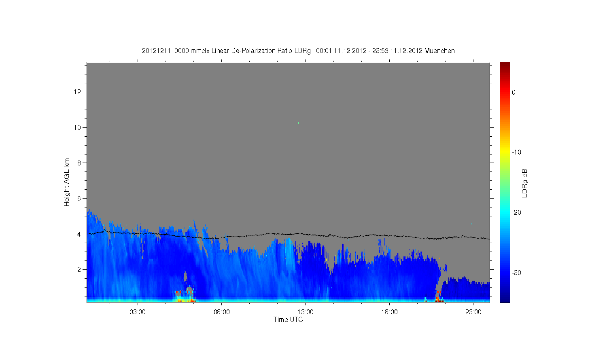The image size is (607, 364).
Task: Click the plot title text starting '20121211_0000.mmclx'
Action: [298, 51]
